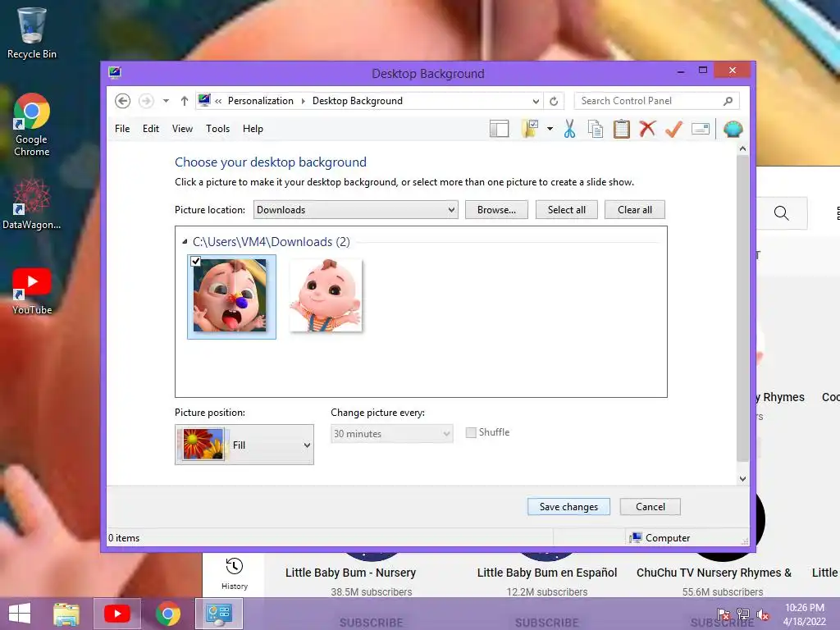
Task: Click the Properties toolbar icon
Action: click(x=701, y=129)
